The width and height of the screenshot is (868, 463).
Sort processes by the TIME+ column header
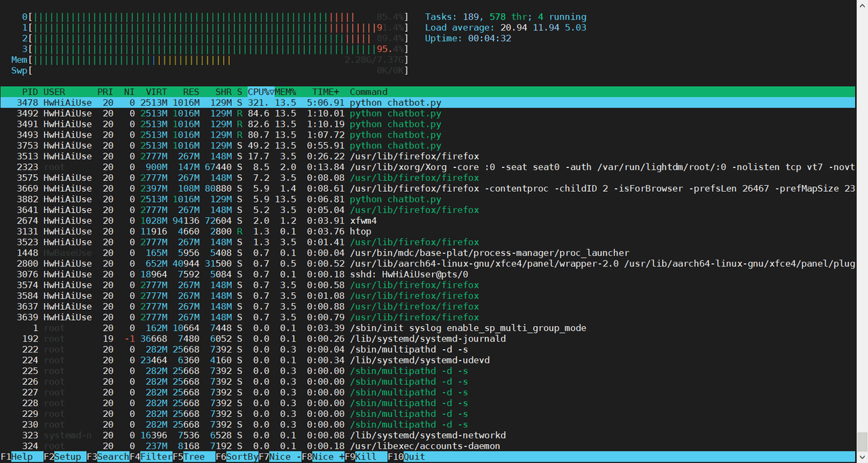pyautogui.click(x=325, y=92)
